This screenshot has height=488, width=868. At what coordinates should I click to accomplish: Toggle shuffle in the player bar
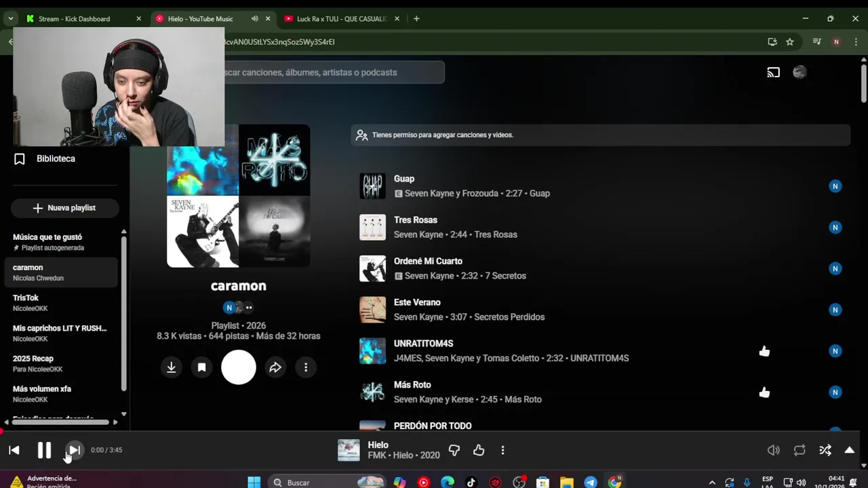click(825, 450)
